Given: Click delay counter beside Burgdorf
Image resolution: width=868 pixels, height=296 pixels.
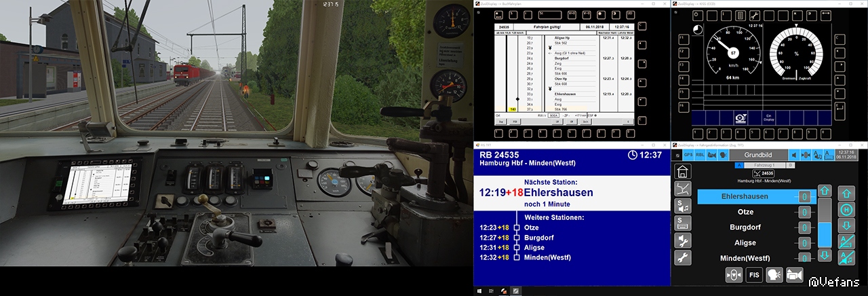Looking at the screenshot, I should [x=804, y=227].
